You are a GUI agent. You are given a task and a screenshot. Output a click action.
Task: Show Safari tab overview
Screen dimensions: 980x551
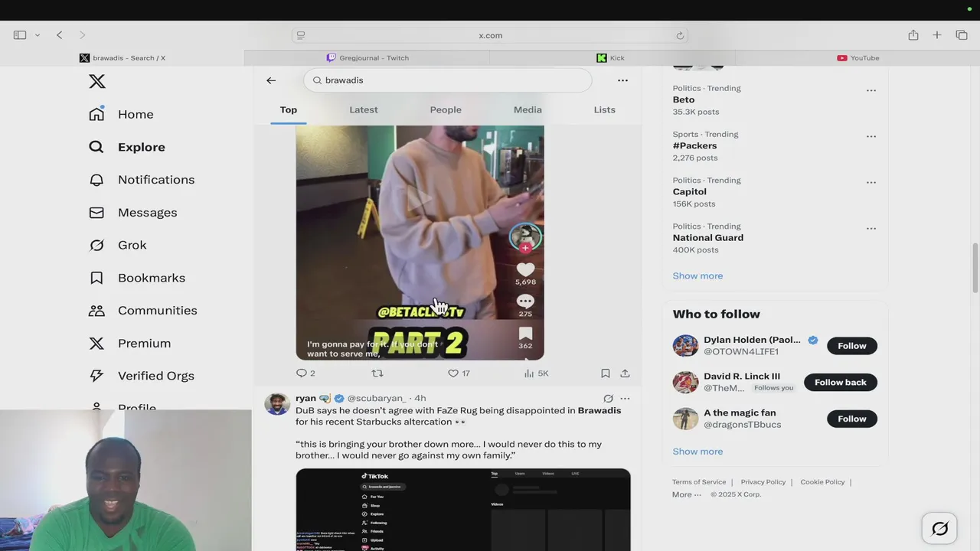click(962, 35)
